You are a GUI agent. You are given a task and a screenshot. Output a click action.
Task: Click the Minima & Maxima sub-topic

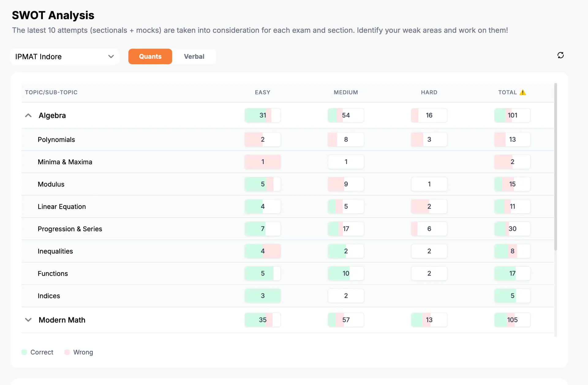coord(65,162)
